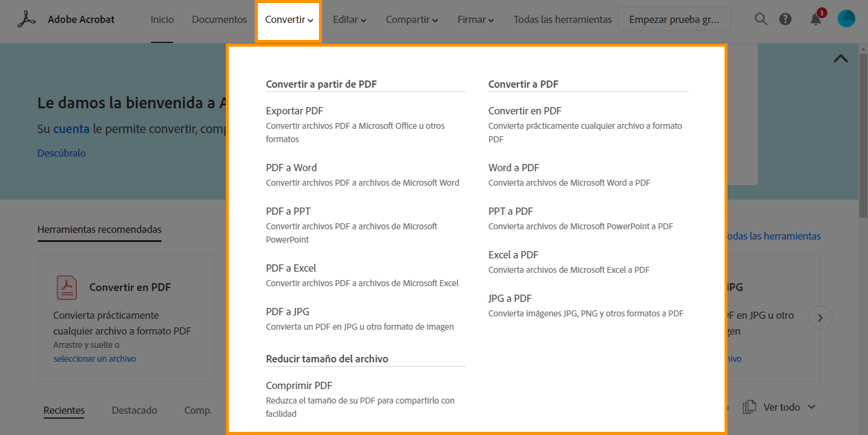Expand the Firmar dropdown menu
Viewport: 868px width, 435px height.
coord(475,20)
